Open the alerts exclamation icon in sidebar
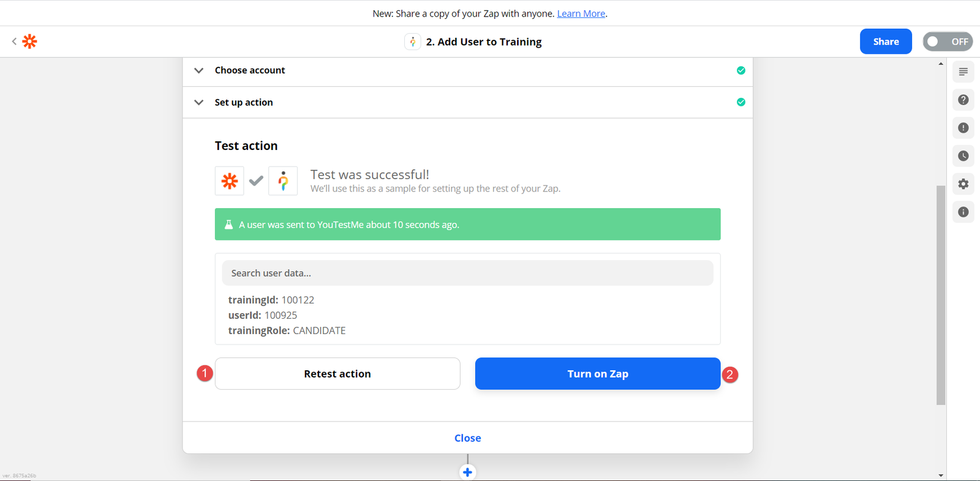The width and height of the screenshot is (980, 481). (963, 128)
